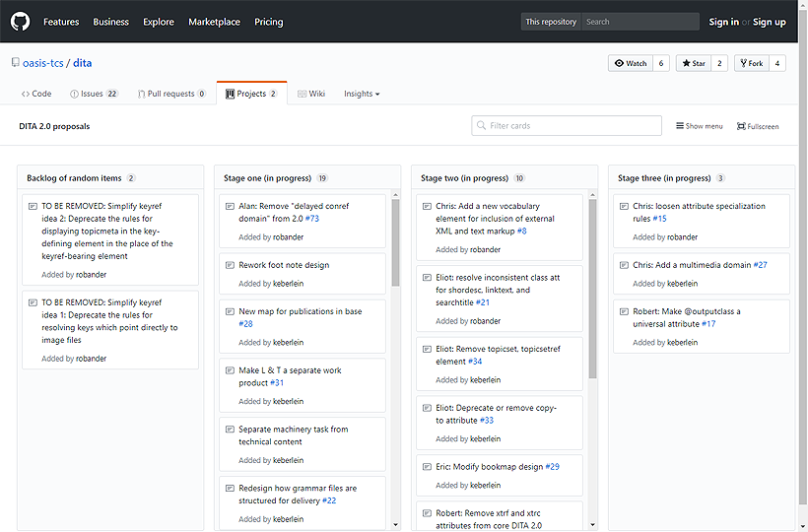Open the stargazers count 2

coord(719,63)
